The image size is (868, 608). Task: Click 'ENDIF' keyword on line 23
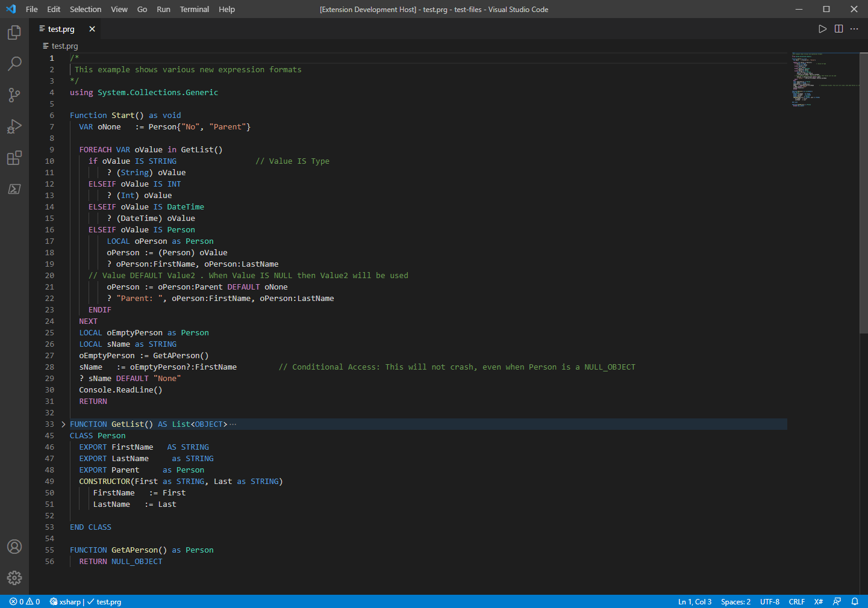pos(100,310)
